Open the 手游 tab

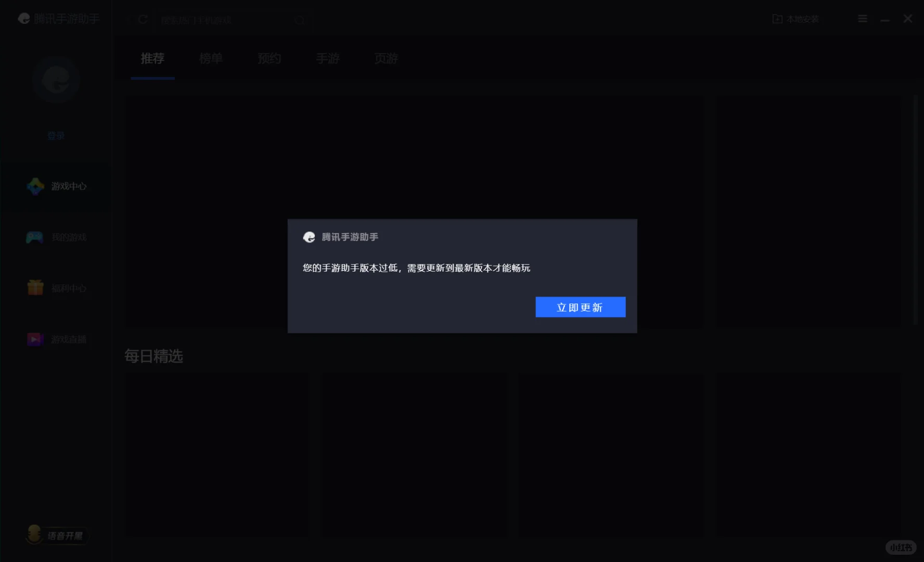tap(327, 59)
